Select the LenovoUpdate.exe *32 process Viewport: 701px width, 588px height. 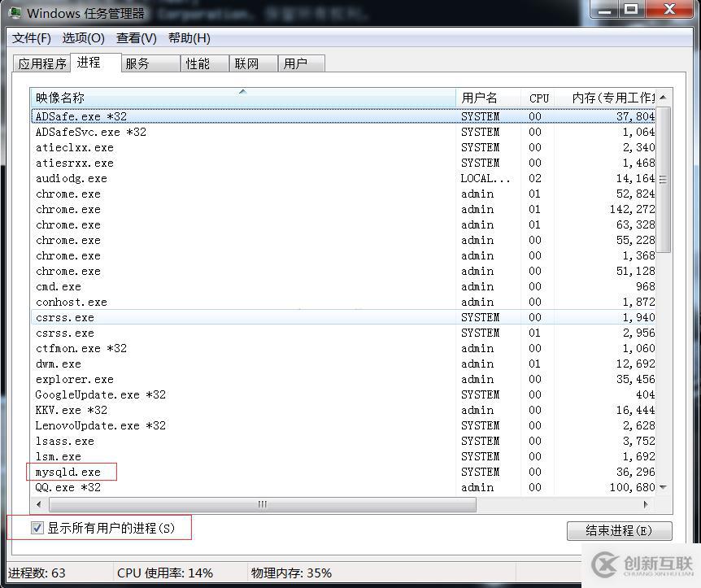[x=343, y=425]
